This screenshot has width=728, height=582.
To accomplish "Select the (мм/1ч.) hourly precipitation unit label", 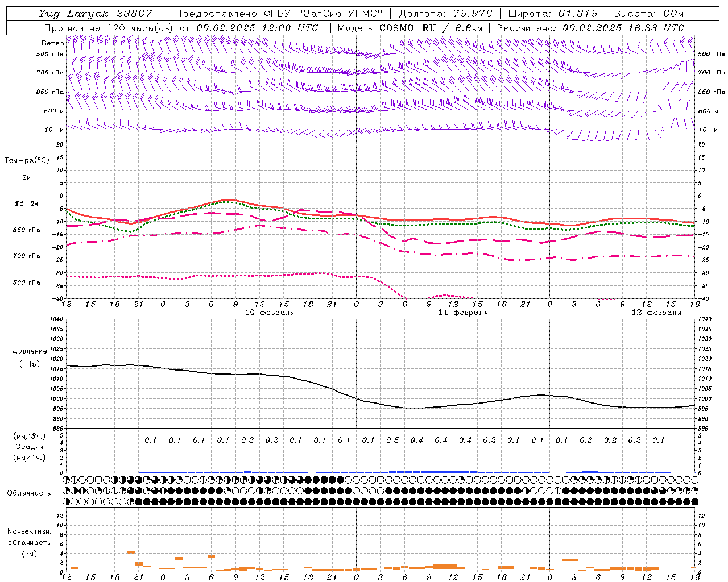I will 30,458.
